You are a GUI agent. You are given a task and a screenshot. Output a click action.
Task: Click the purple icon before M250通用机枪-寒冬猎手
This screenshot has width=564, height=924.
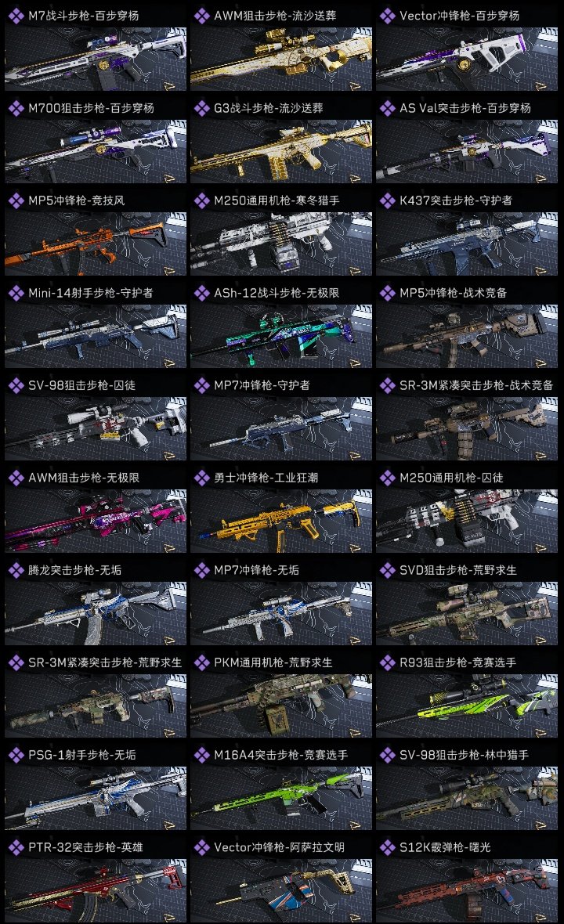click(x=201, y=201)
